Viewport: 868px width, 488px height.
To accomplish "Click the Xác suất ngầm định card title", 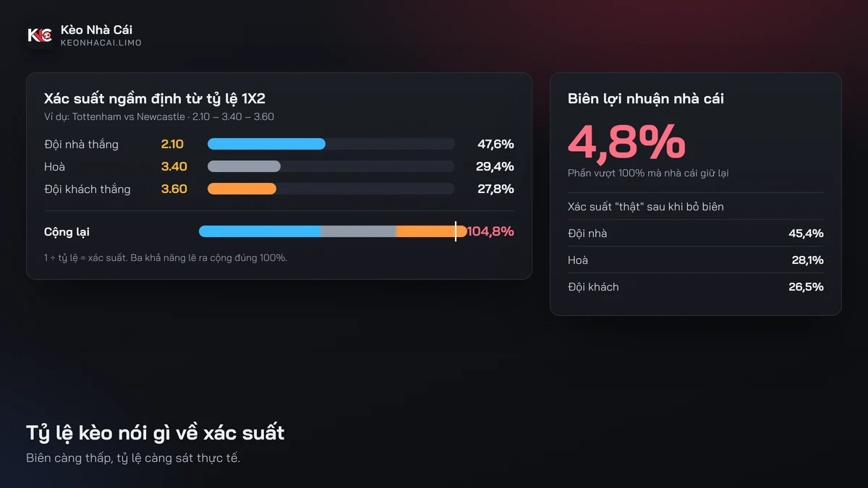I will click(155, 99).
